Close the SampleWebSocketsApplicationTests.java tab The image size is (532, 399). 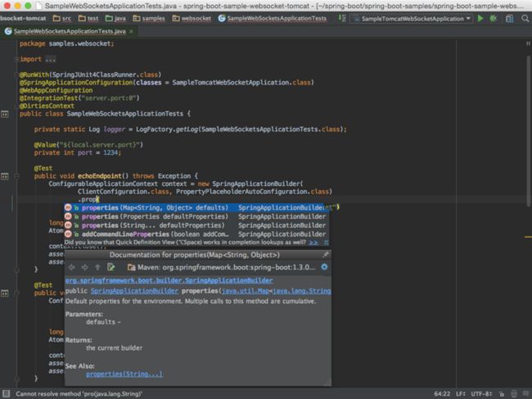[x=131, y=31]
